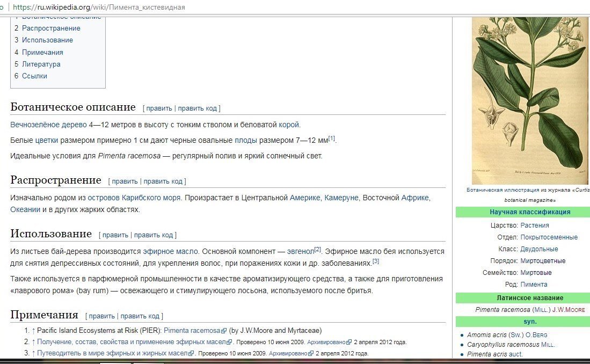Click footnote marker [3] after 'заболеваниях'
The width and height of the screenshot is (590, 364).
[x=376, y=261]
